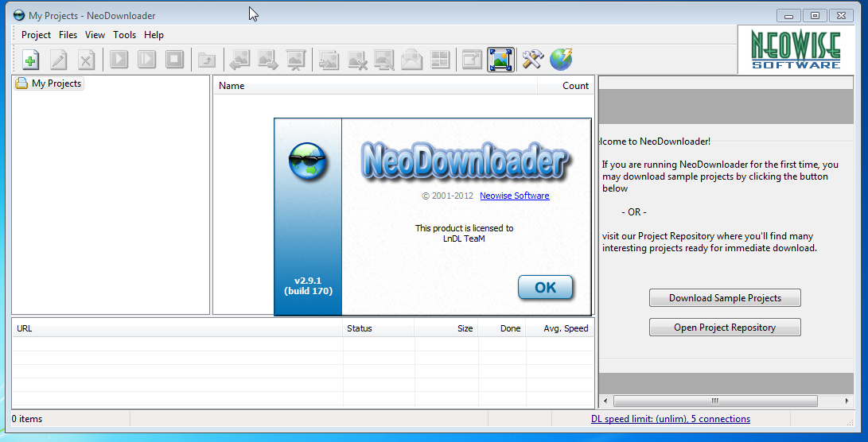Click the 'v2.9.1 (build 170)' version text
868x442 pixels.
click(x=309, y=285)
